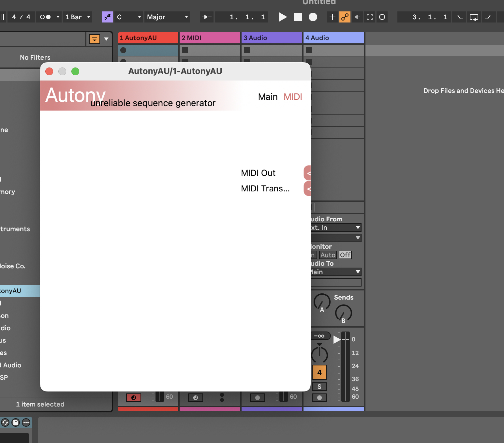Click the MIDI Arrangement Overdub plus icon
This screenshot has height=443, width=504.
pos(332,17)
